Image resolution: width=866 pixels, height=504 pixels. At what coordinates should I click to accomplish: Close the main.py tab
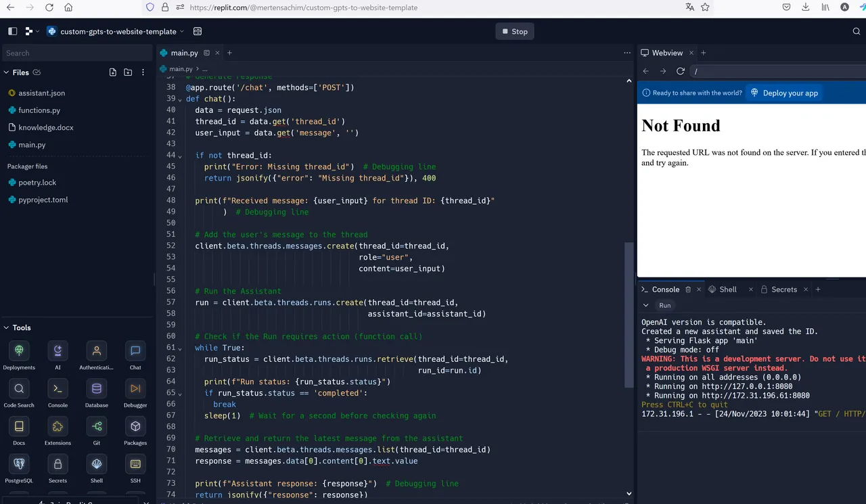(216, 53)
